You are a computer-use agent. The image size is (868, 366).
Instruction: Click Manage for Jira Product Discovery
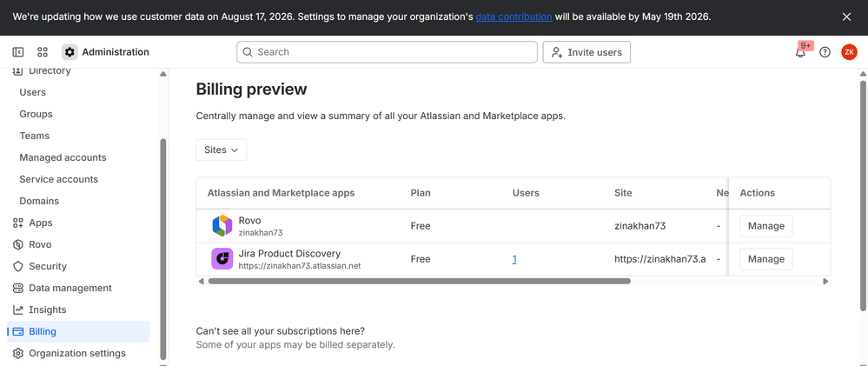click(x=766, y=258)
